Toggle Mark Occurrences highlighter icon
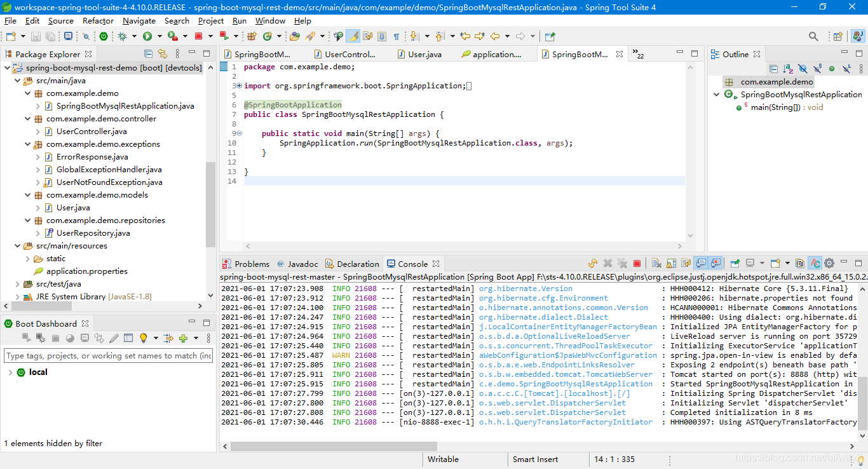The image size is (868, 469). click(352, 36)
